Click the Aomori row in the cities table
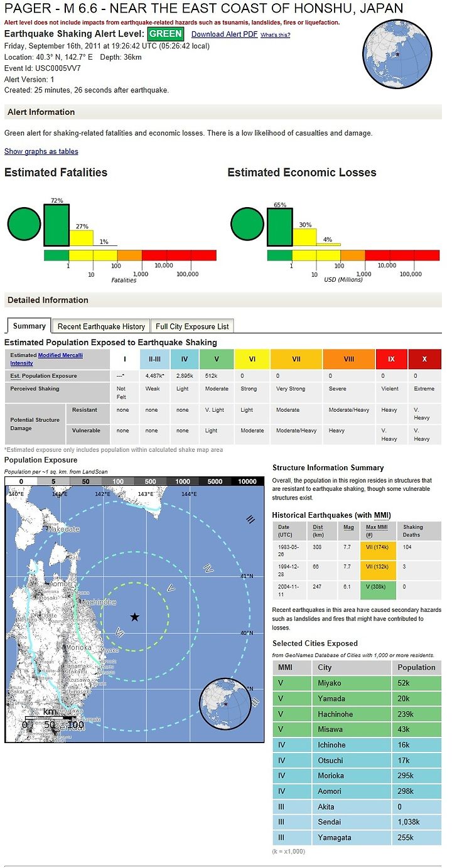The image size is (452, 868). 357,791
